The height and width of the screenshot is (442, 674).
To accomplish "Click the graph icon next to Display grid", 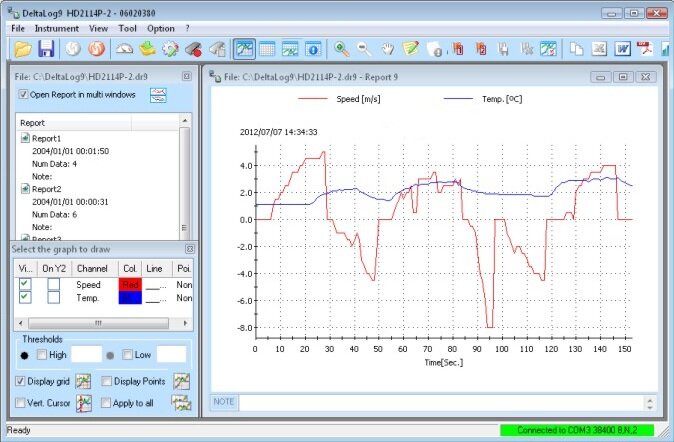I will [83, 381].
